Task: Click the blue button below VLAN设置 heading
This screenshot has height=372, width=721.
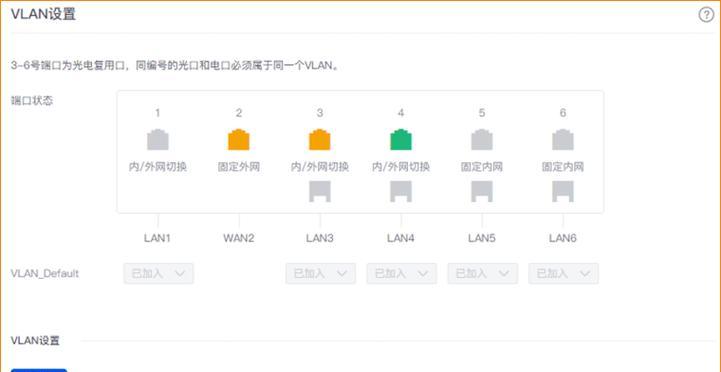Action: coord(39,370)
